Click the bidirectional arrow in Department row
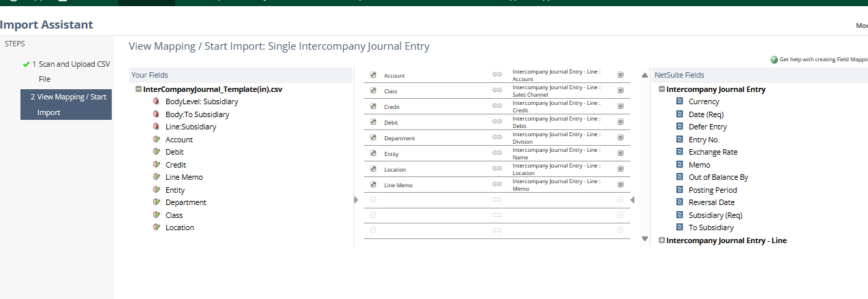The height and width of the screenshot is (299, 868). click(x=497, y=138)
